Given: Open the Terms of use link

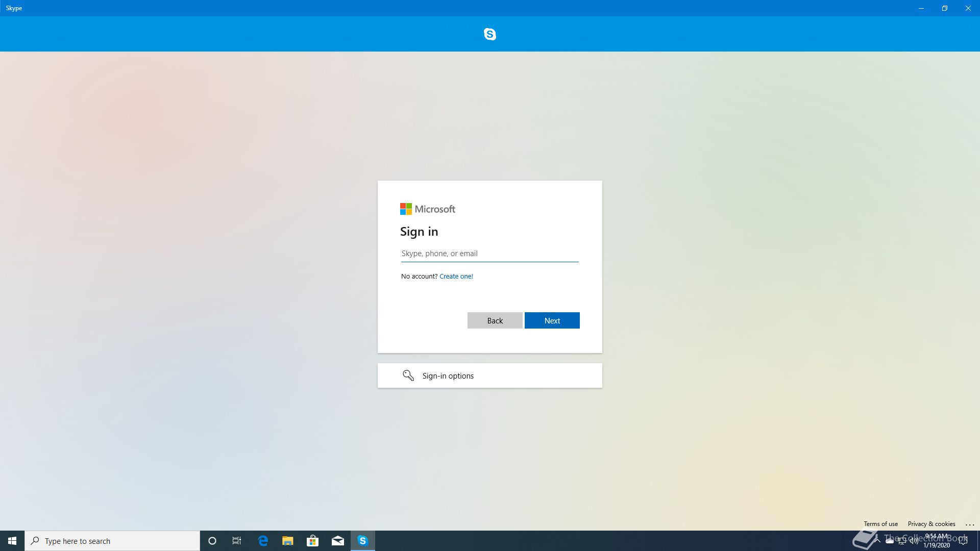Looking at the screenshot, I should coord(881,524).
